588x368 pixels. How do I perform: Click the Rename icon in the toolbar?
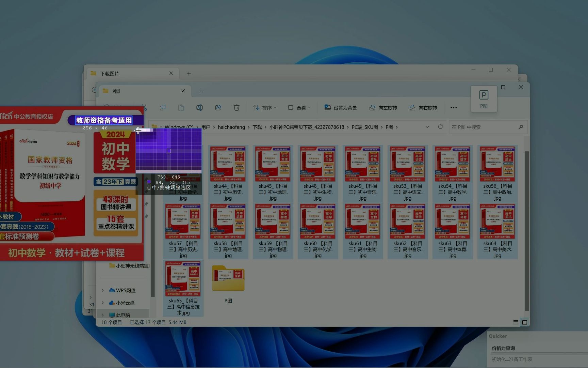coord(199,108)
